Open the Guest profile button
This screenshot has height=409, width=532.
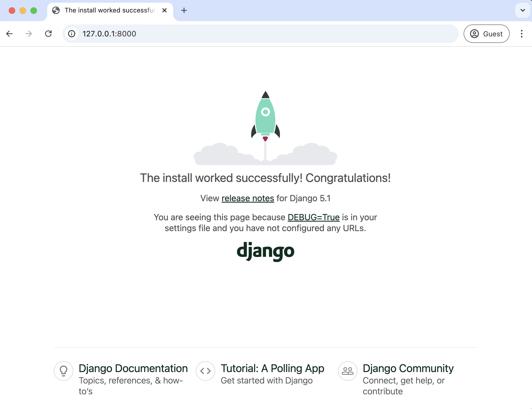tap(486, 34)
